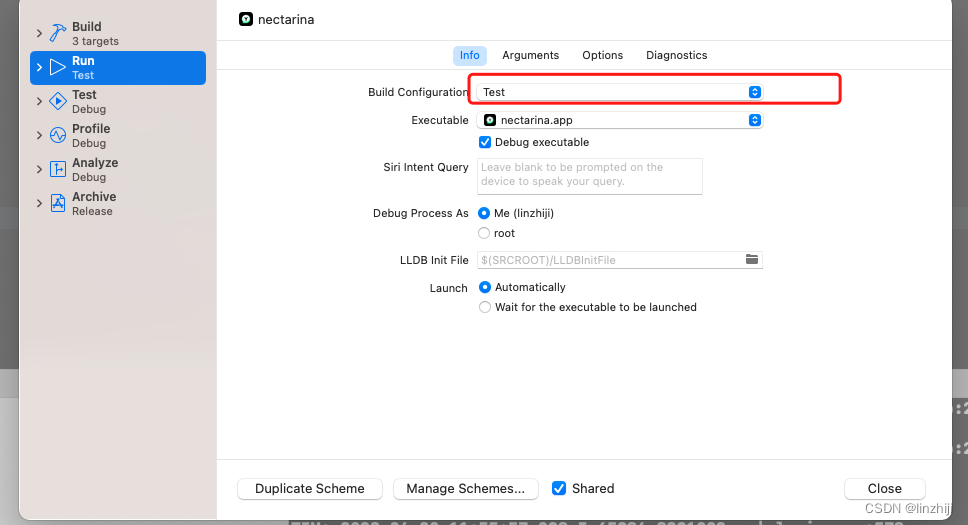Click the Run play-triangle icon
The height and width of the screenshot is (525, 968).
[x=57, y=67]
